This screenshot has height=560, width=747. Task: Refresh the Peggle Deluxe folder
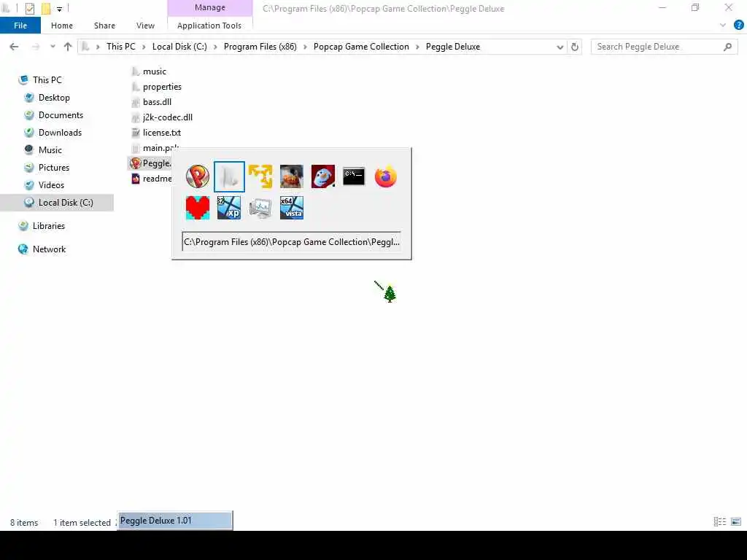pos(575,47)
